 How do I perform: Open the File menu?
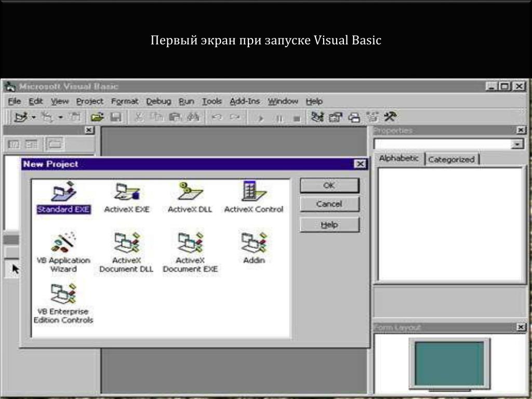point(14,101)
